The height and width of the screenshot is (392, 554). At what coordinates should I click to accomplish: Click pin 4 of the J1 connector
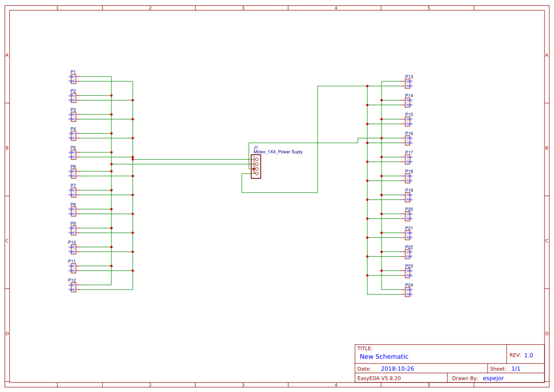(x=256, y=173)
